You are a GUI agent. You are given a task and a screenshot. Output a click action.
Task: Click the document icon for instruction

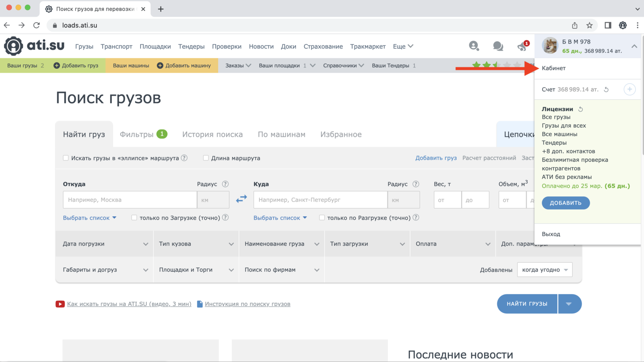point(200,304)
